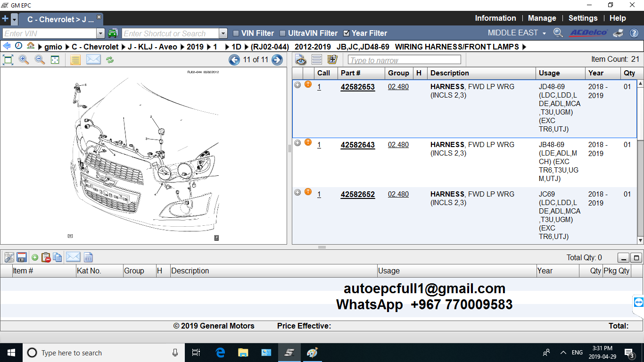This screenshot has width=644, height=362.
Task: Expand part row 42582652 with plus circle
Action: coord(297,192)
